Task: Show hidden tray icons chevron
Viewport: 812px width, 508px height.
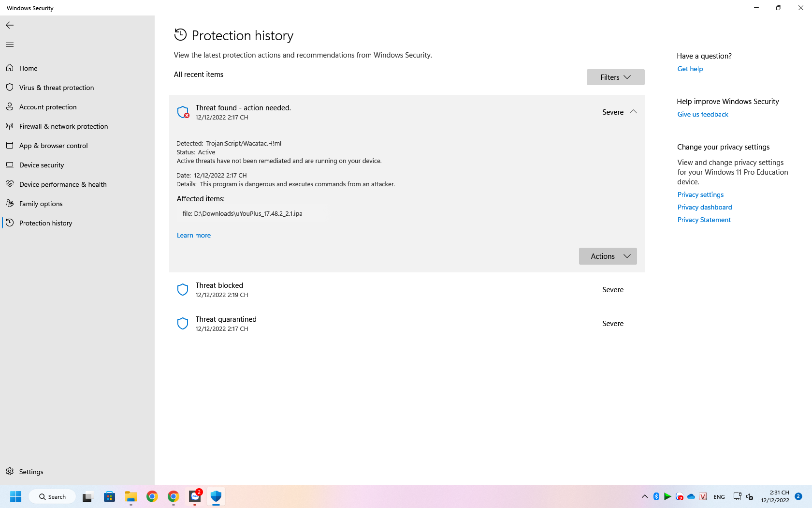Action: tap(644, 496)
